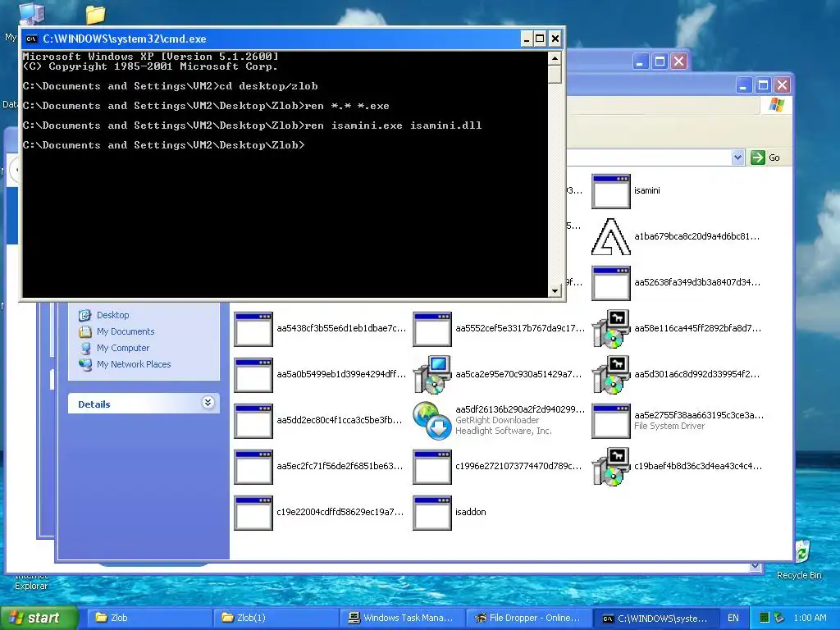Select the aa5438cf3b55e6d1eb1dbae7c file icon
This screenshot has height=630, width=840.
253,329
